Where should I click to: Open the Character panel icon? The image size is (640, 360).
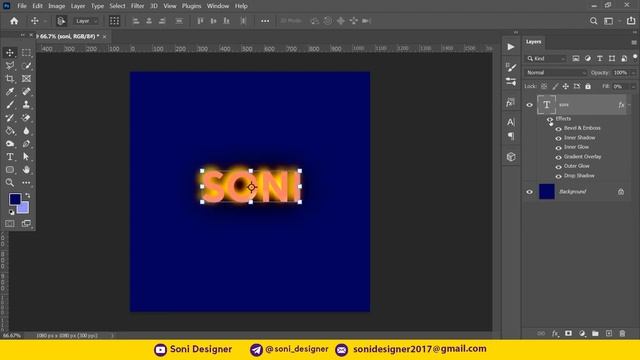[x=511, y=122]
